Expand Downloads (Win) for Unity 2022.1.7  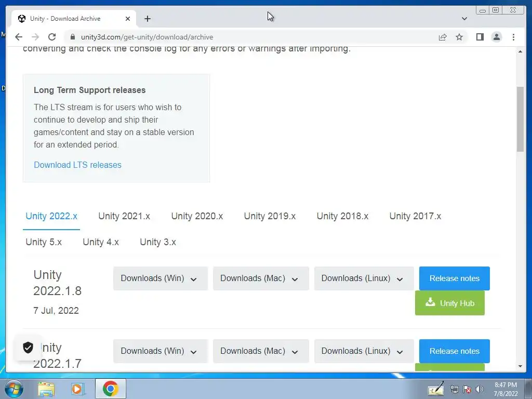[160, 351]
